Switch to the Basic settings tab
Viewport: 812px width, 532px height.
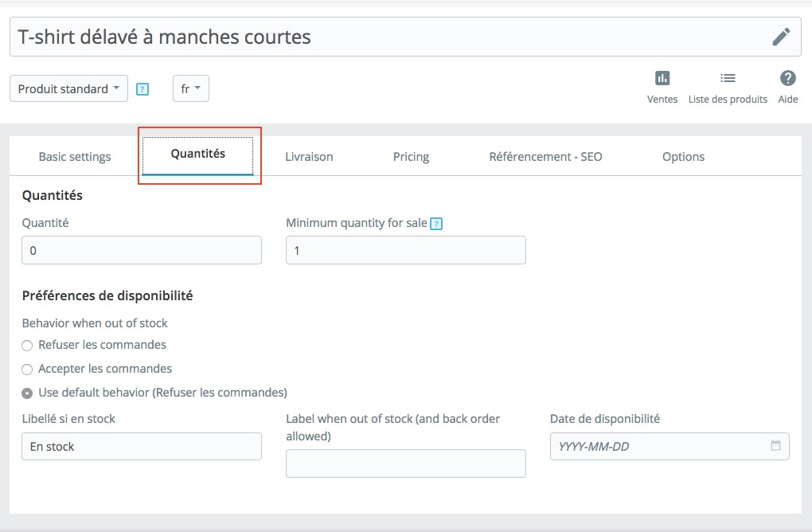click(75, 157)
